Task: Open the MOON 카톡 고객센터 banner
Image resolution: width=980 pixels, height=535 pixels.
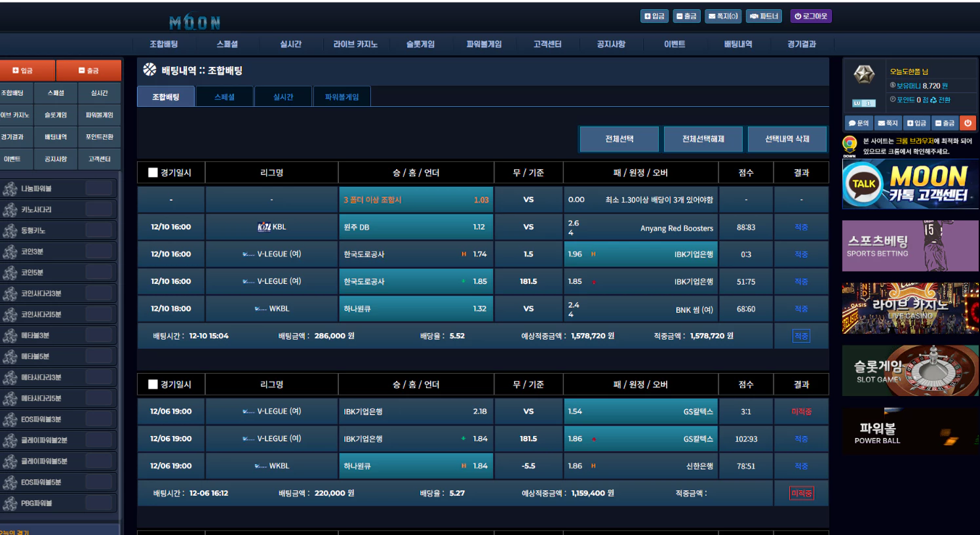Action: click(911, 184)
